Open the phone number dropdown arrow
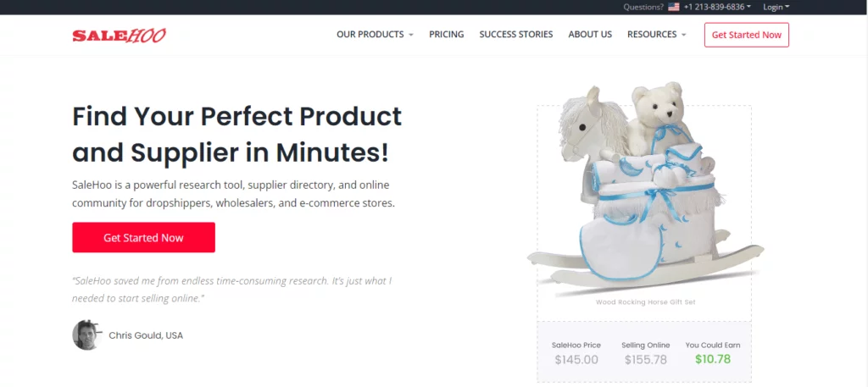This screenshot has height=387, width=868. [748, 7]
